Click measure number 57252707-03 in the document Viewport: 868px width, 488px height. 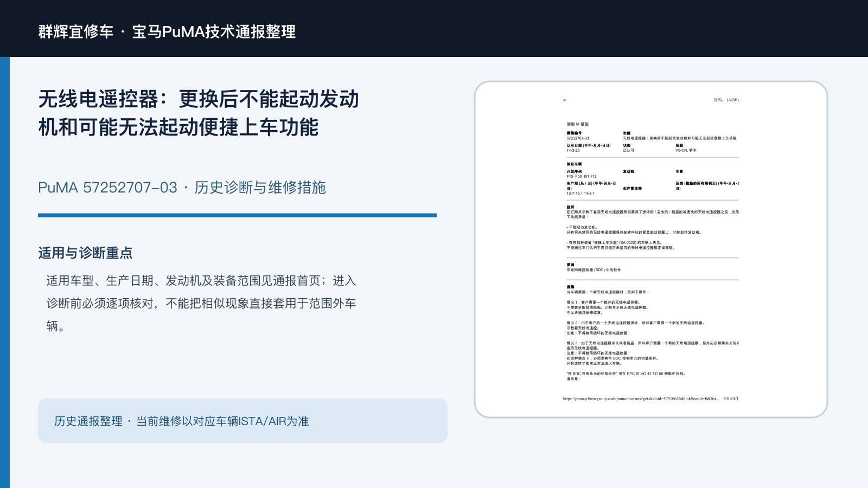pyautogui.click(x=578, y=138)
